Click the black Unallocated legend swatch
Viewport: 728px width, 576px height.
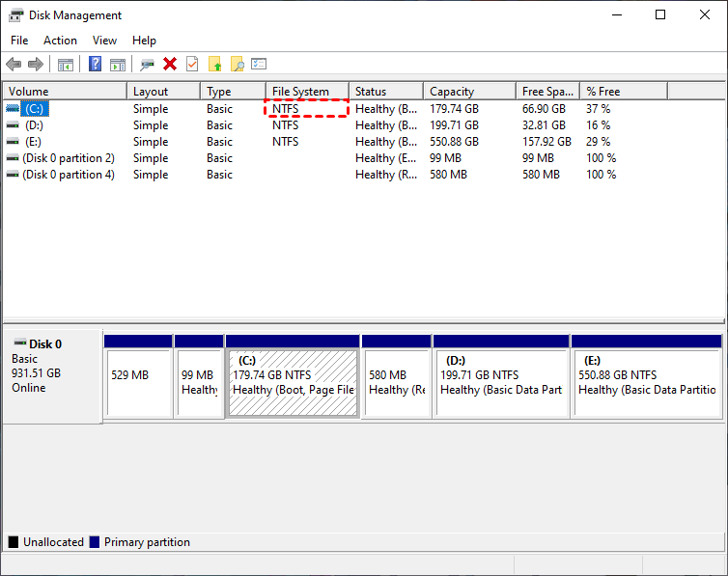pyautogui.click(x=14, y=541)
